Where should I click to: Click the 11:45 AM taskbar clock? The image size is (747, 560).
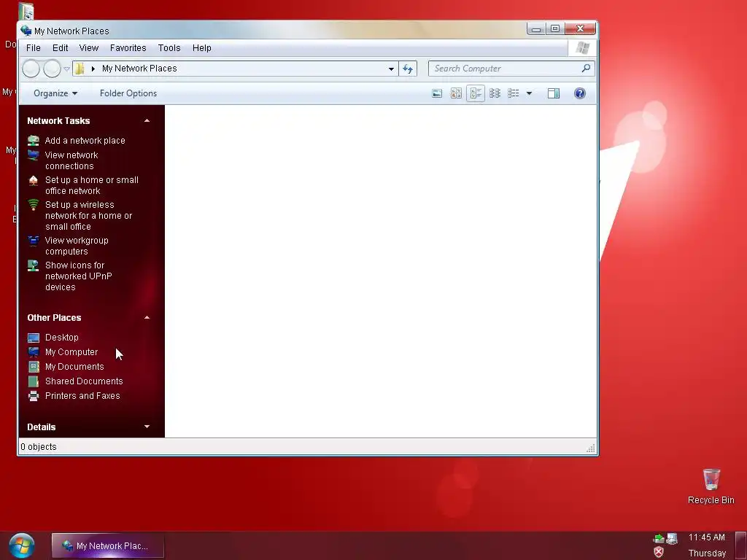pyautogui.click(x=706, y=537)
